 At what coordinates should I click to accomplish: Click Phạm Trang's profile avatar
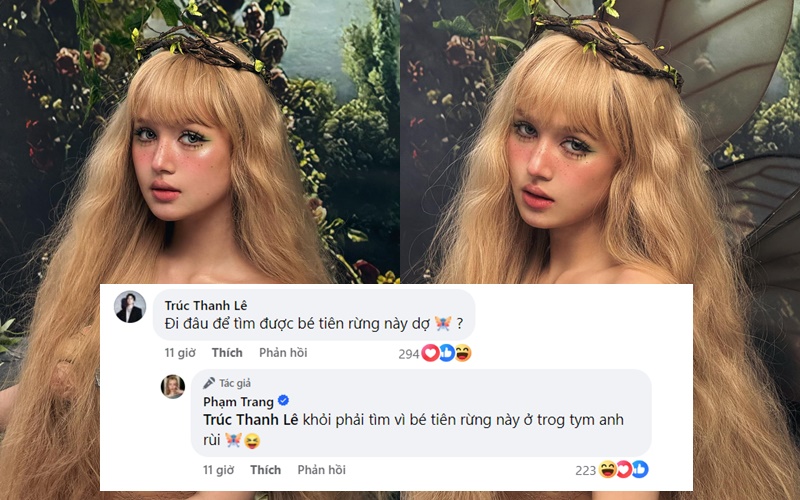tap(173, 387)
